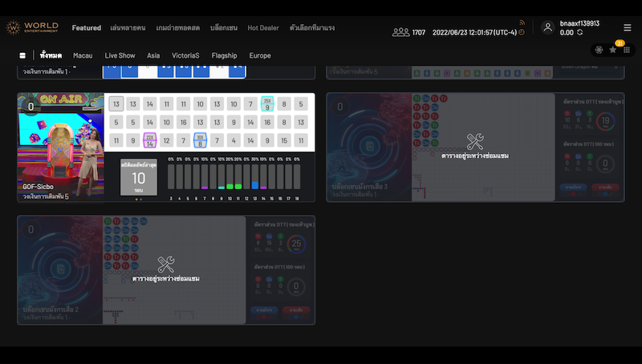Click the cyan 10% bar for total 9

221,188
